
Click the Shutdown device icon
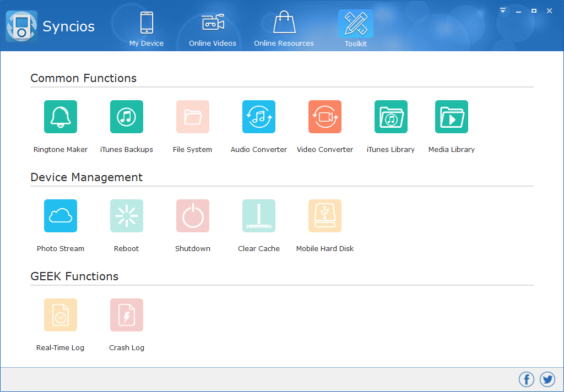coord(193,216)
